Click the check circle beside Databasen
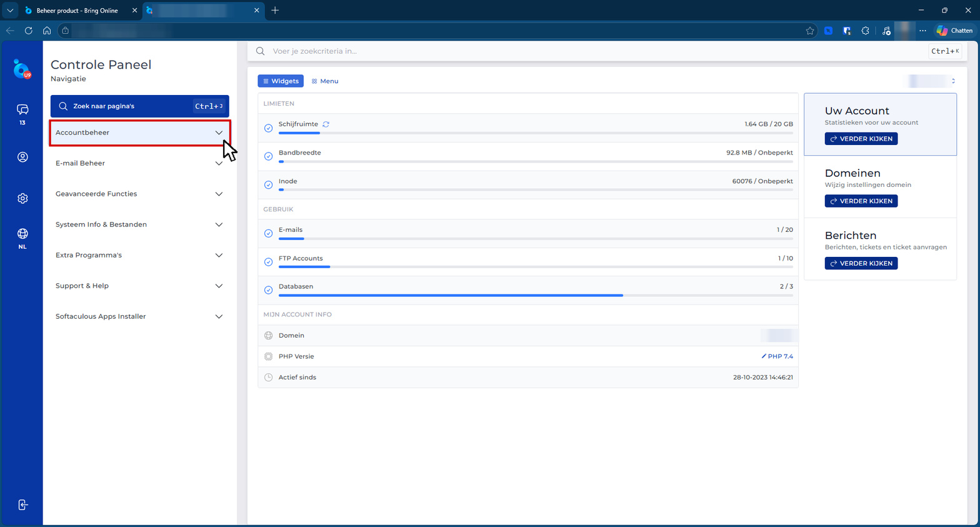Image resolution: width=980 pixels, height=527 pixels. tap(268, 290)
